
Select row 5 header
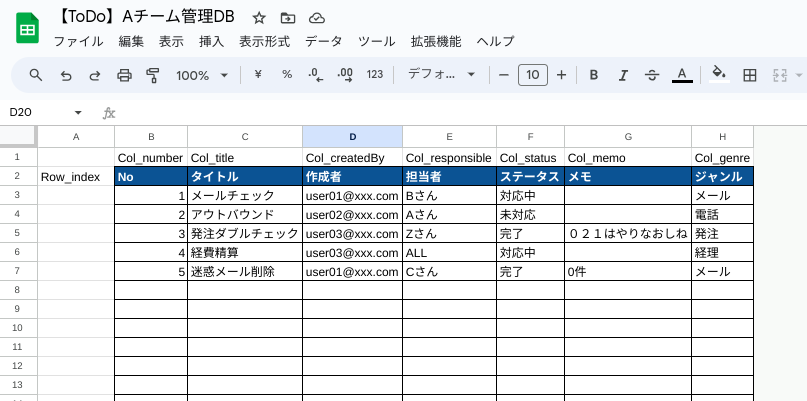19,233
